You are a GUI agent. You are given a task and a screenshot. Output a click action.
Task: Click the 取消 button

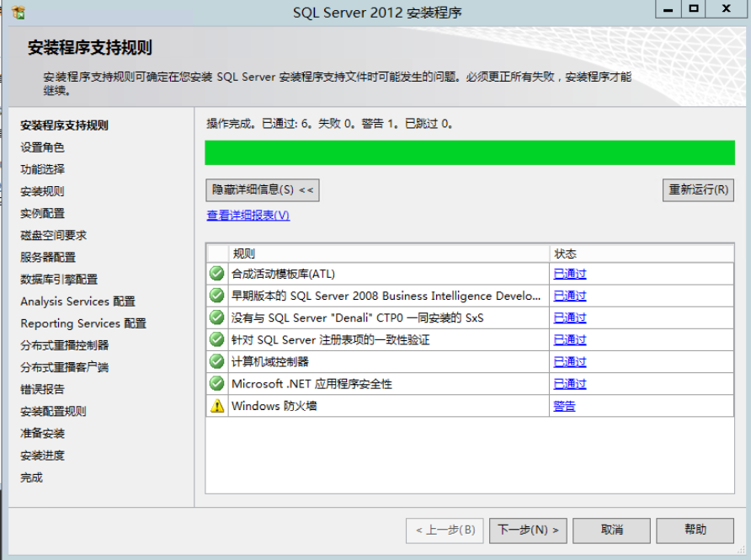click(x=611, y=531)
